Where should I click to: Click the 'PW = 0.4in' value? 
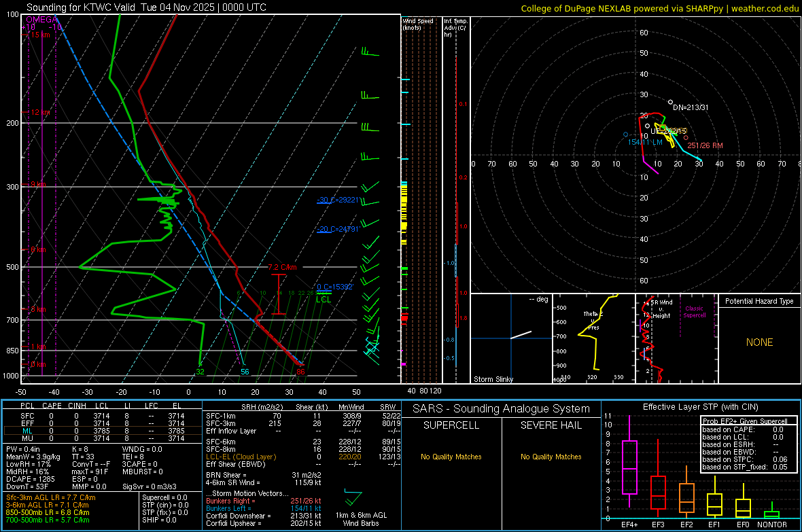pyautogui.click(x=23, y=449)
